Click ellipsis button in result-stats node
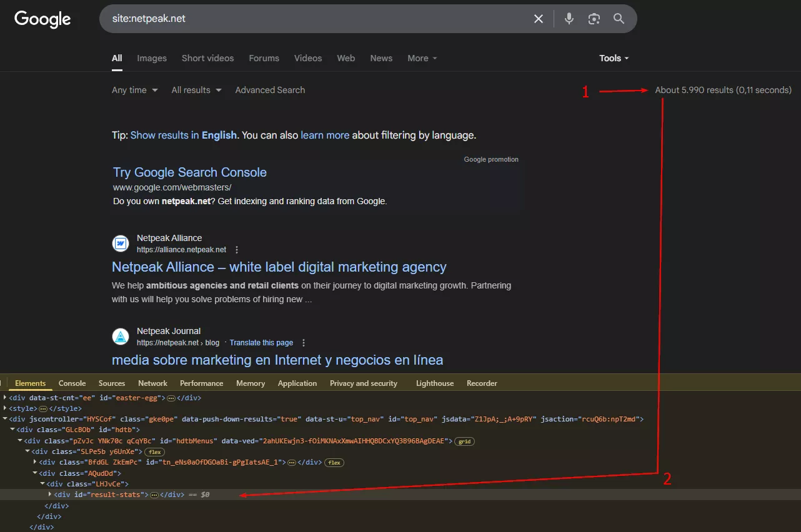 (x=154, y=495)
